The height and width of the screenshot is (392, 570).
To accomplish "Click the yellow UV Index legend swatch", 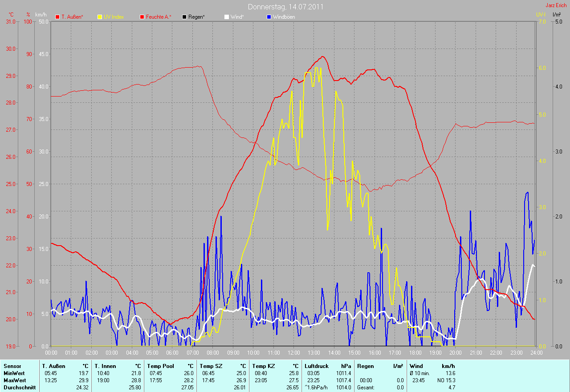I will click(x=99, y=17).
